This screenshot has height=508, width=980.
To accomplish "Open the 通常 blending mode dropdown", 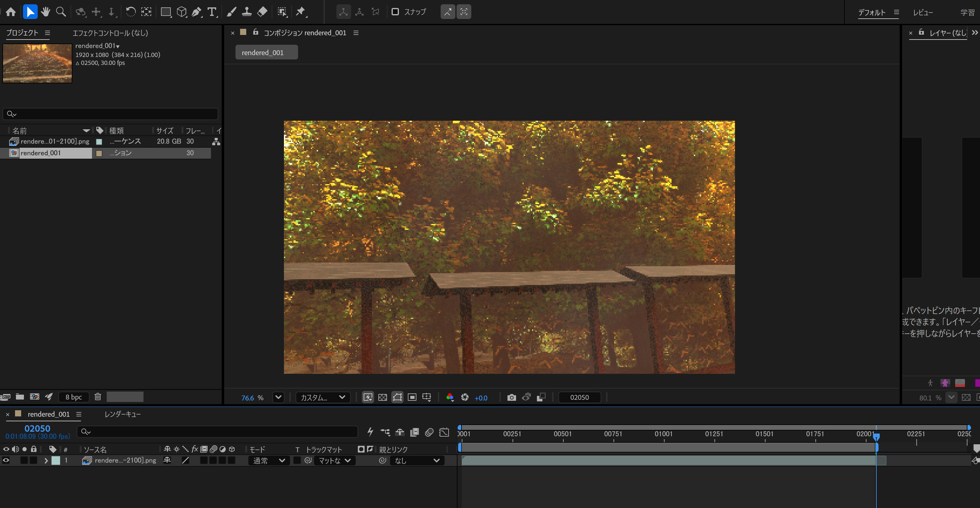I will tap(269, 461).
